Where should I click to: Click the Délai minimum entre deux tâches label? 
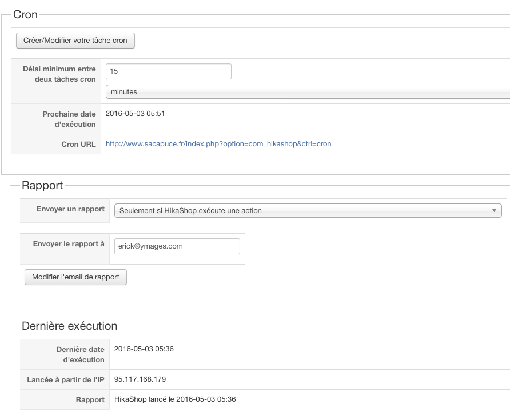pos(59,74)
